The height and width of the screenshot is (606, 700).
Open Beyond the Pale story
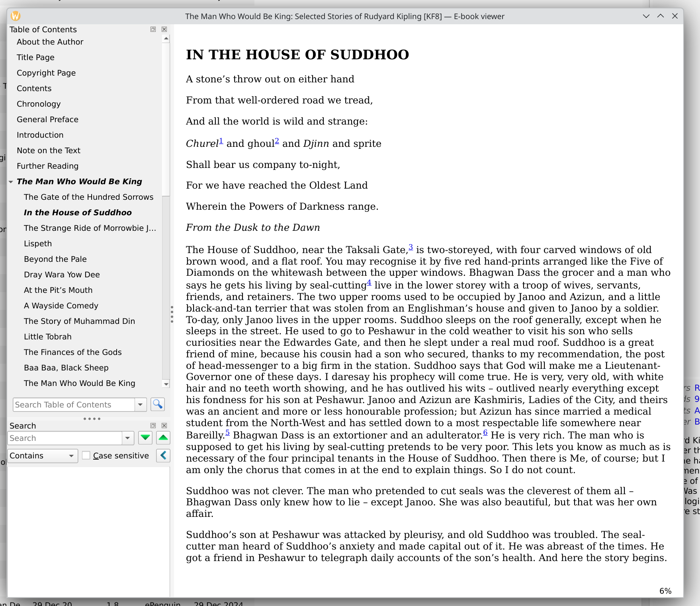click(55, 259)
